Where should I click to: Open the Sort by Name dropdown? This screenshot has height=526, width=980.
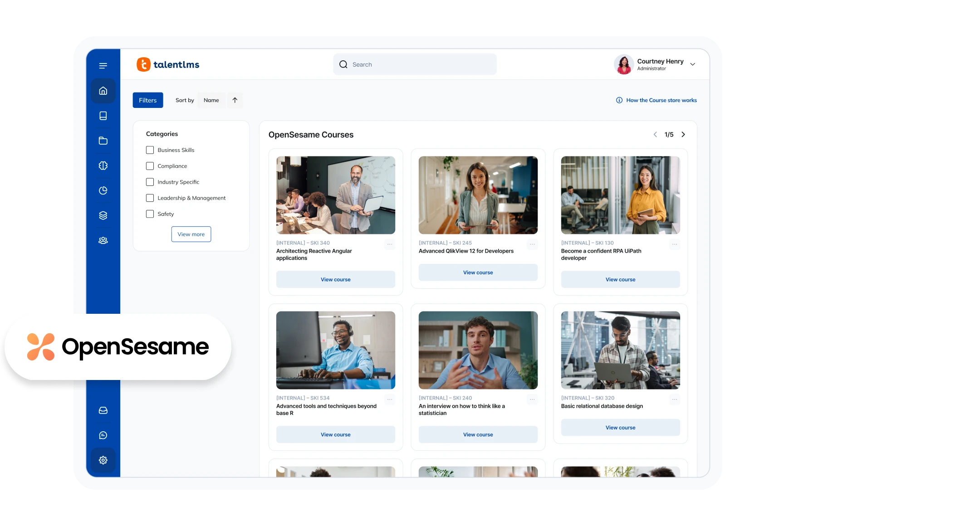[211, 100]
